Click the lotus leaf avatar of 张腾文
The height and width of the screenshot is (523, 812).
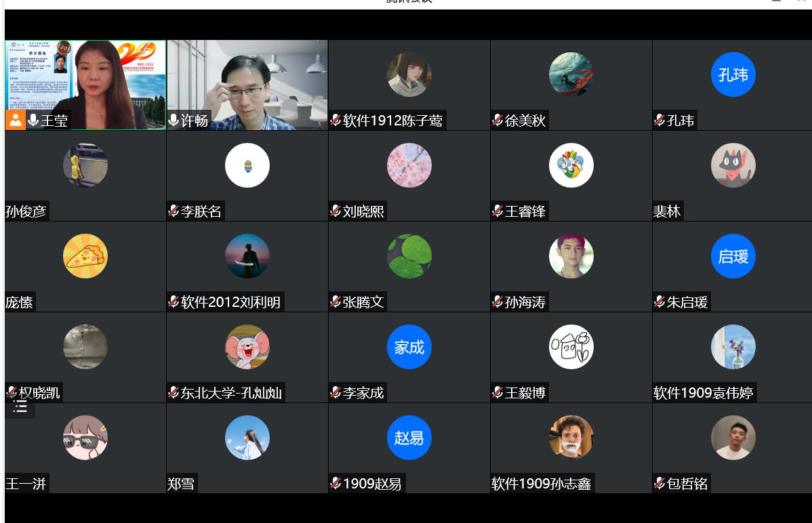pos(409,256)
